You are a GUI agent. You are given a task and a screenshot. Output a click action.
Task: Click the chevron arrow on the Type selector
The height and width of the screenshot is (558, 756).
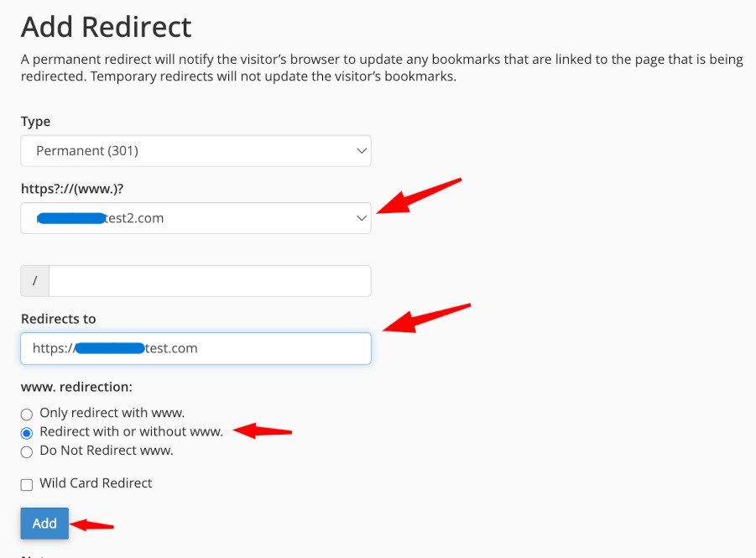point(362,151)
